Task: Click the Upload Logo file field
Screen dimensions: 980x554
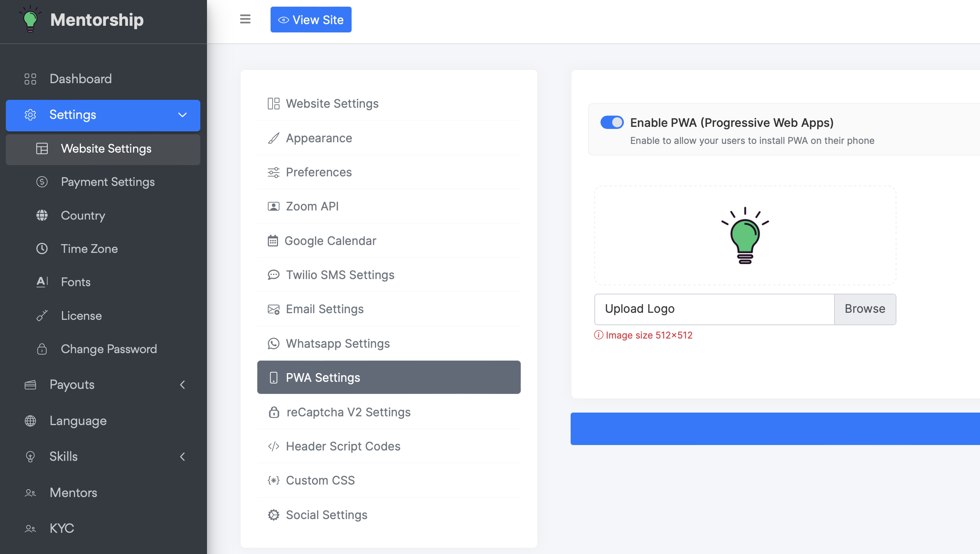Action: [714, 309]
